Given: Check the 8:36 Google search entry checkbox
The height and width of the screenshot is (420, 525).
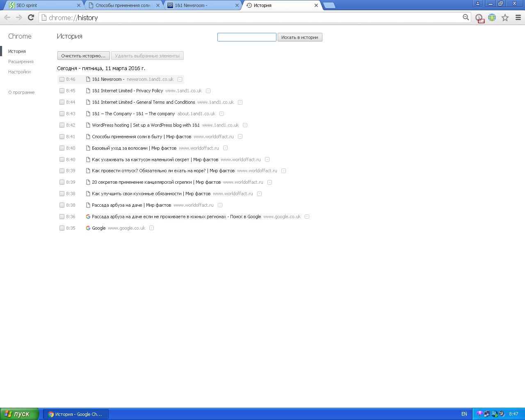Looking at the screenshot, I should pyautogui.click(x=62, y=217).
